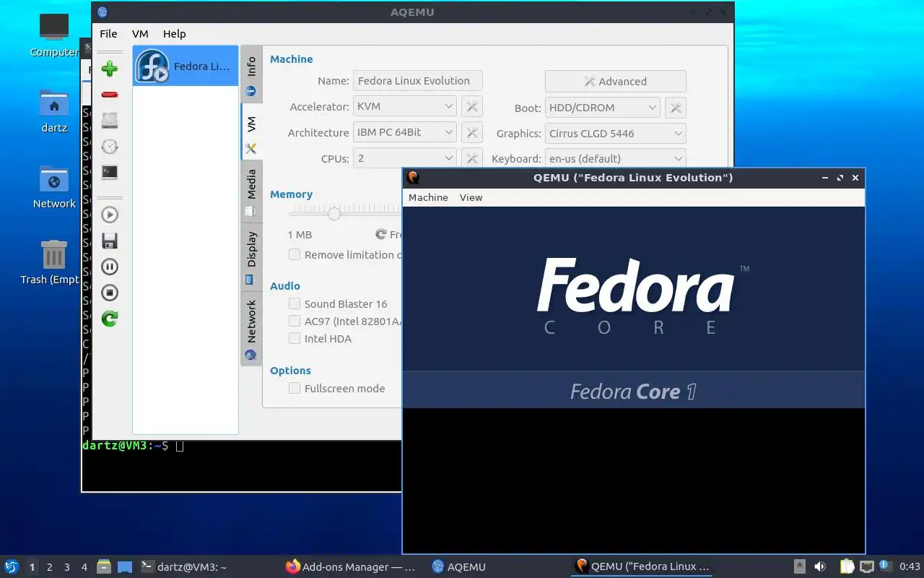Click the Memory slider handle

point(334,214)
